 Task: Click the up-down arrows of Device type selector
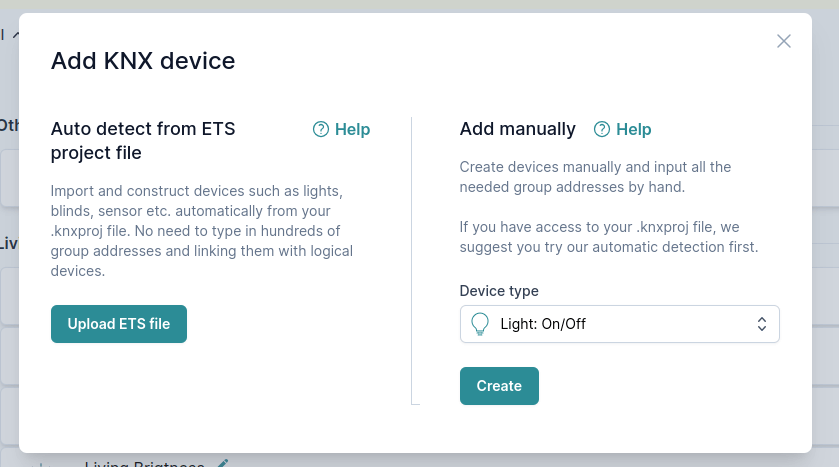click(x=762, y=324)
